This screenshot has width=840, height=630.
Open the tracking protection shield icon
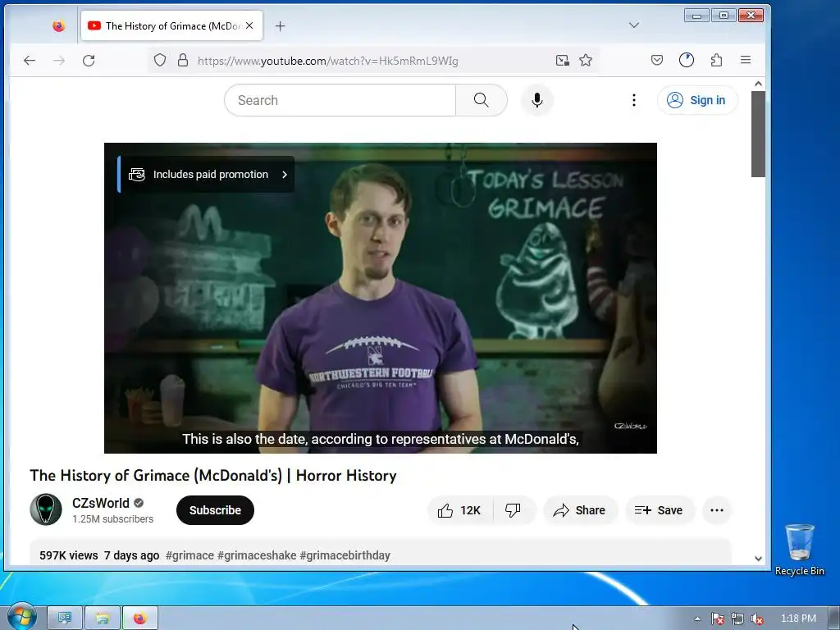coord(160,60)
